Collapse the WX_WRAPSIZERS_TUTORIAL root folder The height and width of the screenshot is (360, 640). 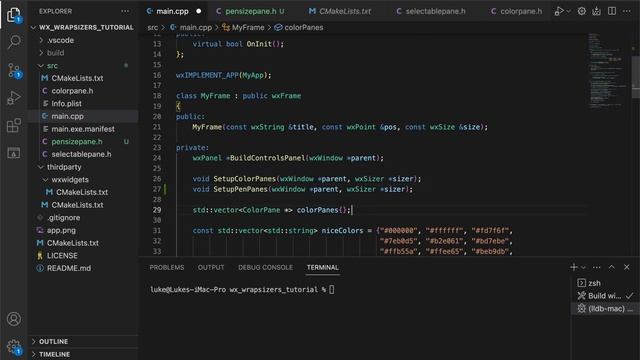point(83,27)
